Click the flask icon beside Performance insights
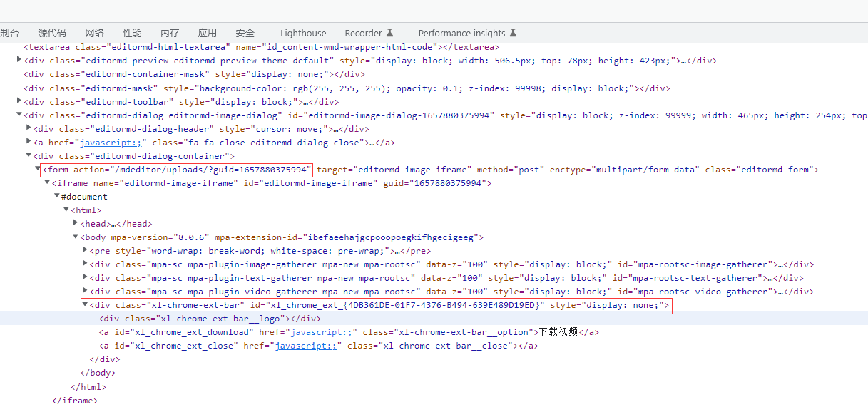 point(513,34)
